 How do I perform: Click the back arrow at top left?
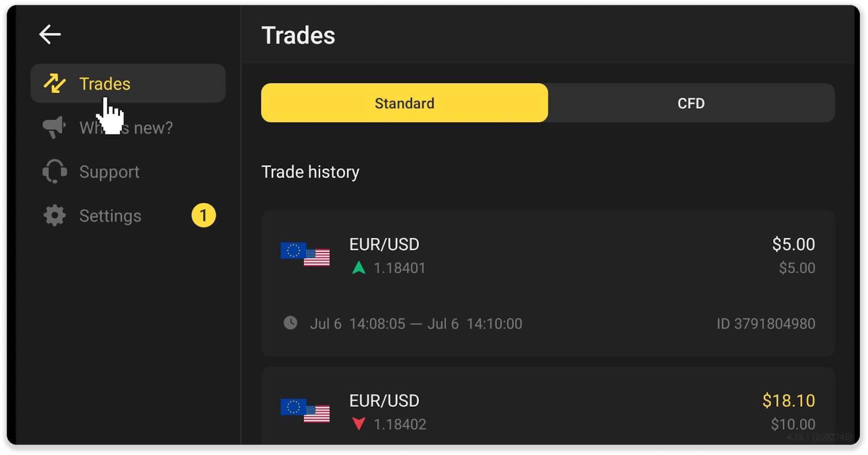(50, 34)
